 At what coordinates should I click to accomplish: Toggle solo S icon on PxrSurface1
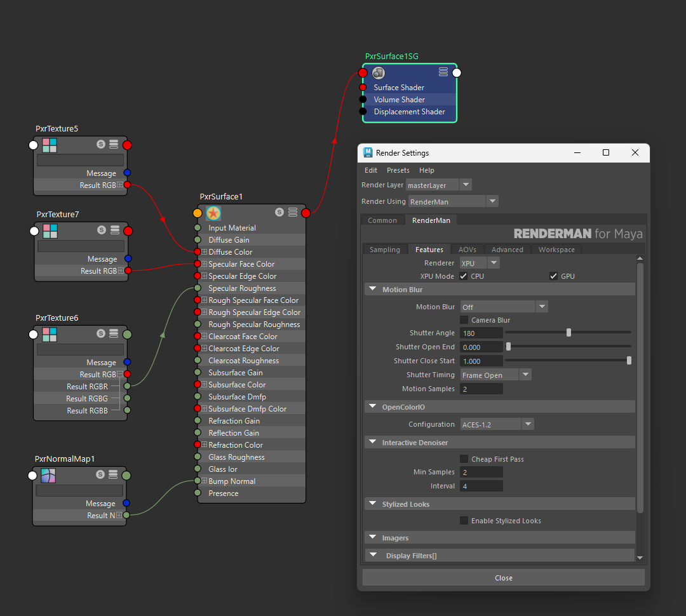[279, 212]
